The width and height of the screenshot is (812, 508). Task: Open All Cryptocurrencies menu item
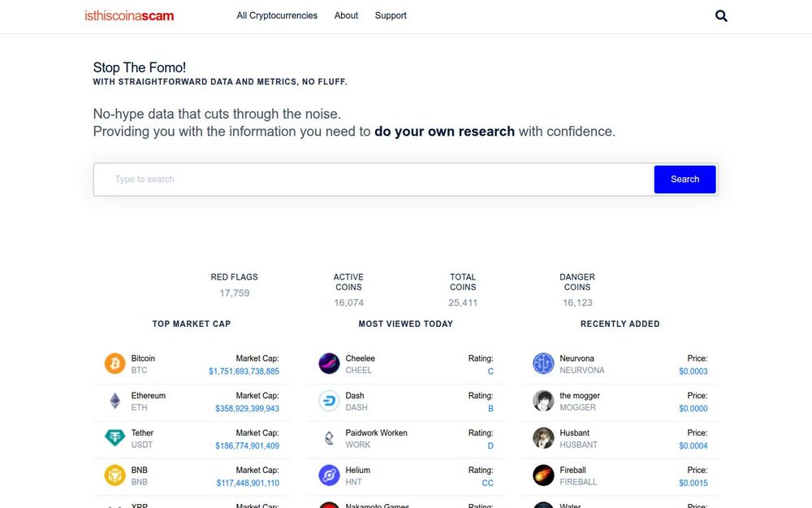277,15
